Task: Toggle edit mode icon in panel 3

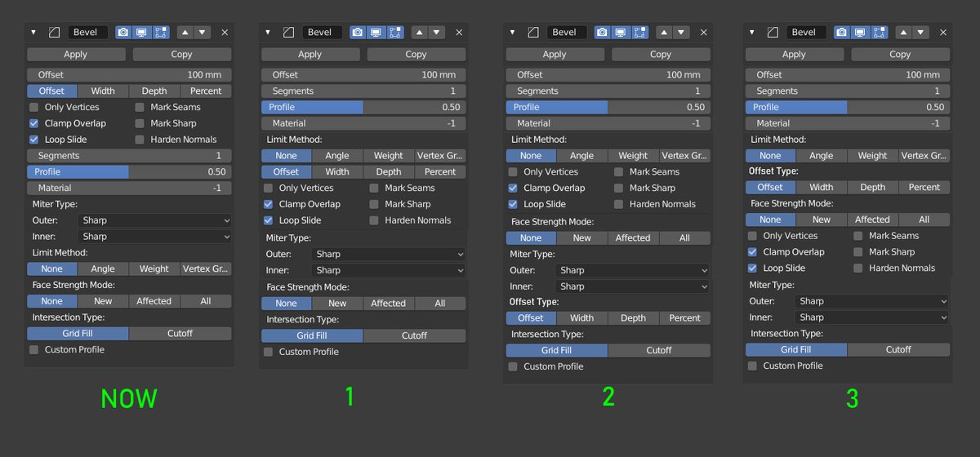Action: click(x=878, y=33)
